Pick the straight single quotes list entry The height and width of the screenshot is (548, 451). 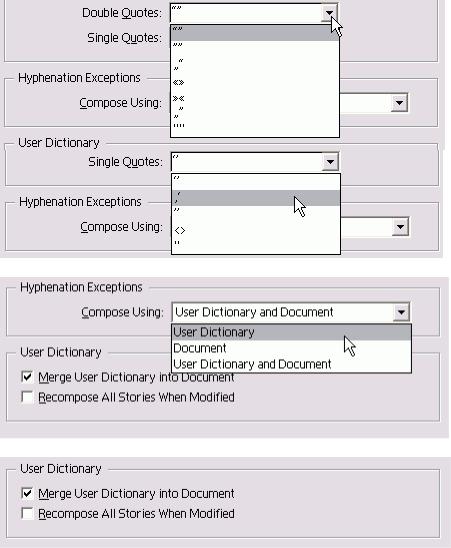pyautogui.click(x=256, y=244)
